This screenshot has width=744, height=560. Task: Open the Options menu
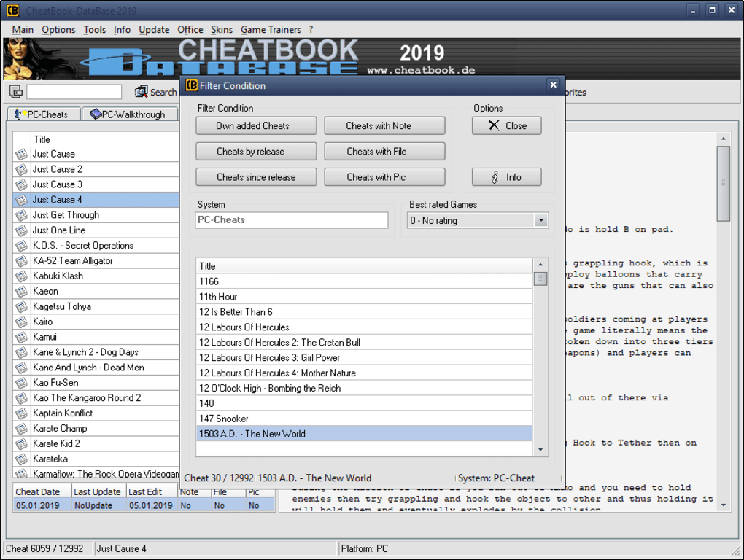click(x=58, y=29)
